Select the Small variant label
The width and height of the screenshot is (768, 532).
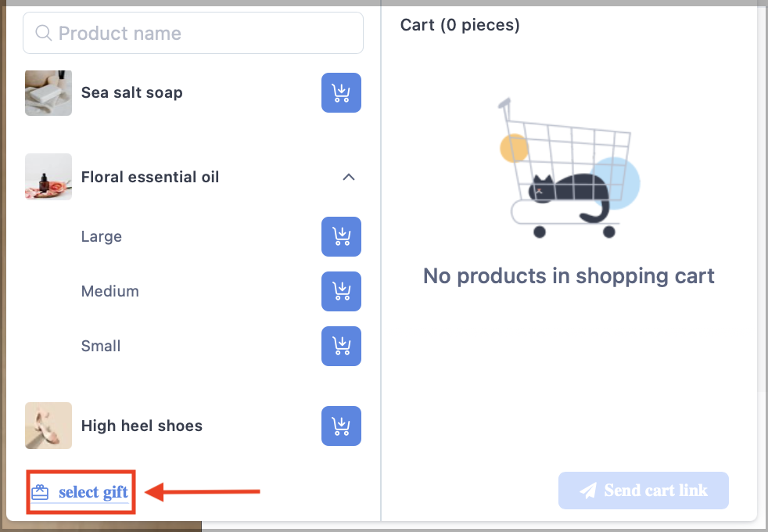point(101,347)
